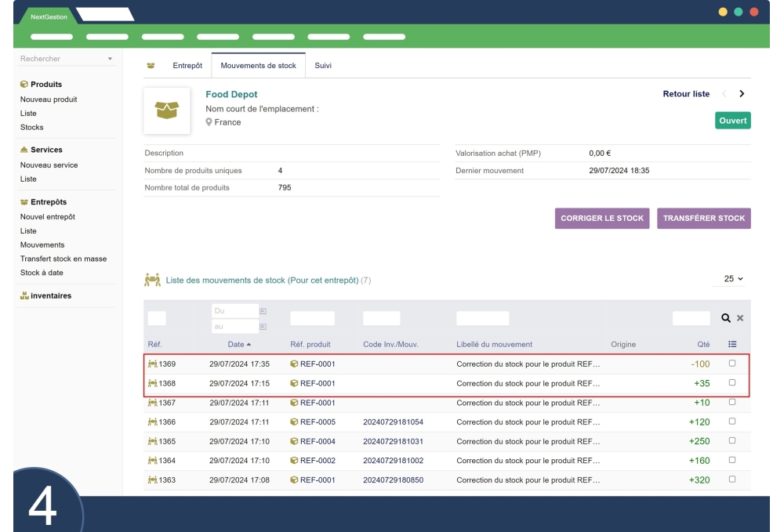This screenshot has height=532, width=784.
Task: Open the column selector list icon
Action: click(x=732, y=344)
